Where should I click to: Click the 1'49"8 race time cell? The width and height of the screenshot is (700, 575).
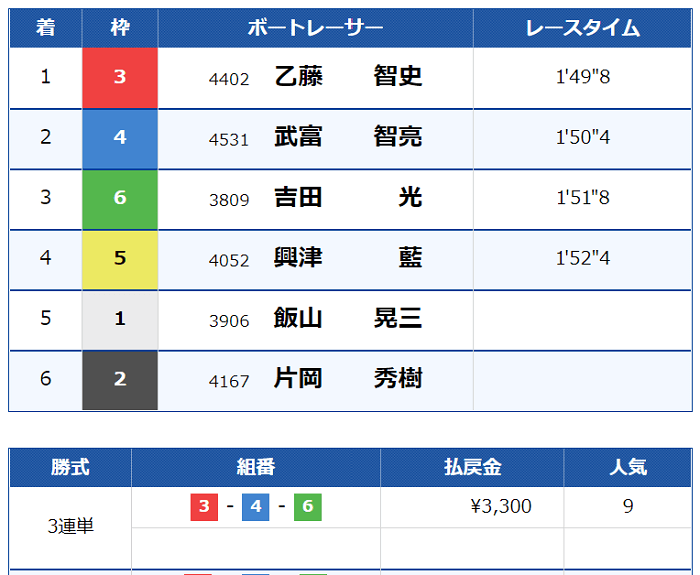(x=583, y=77)
